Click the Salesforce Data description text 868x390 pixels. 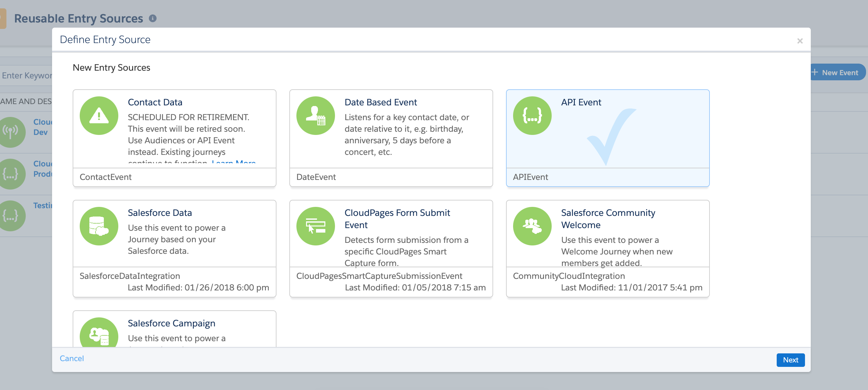pos(176,239)
